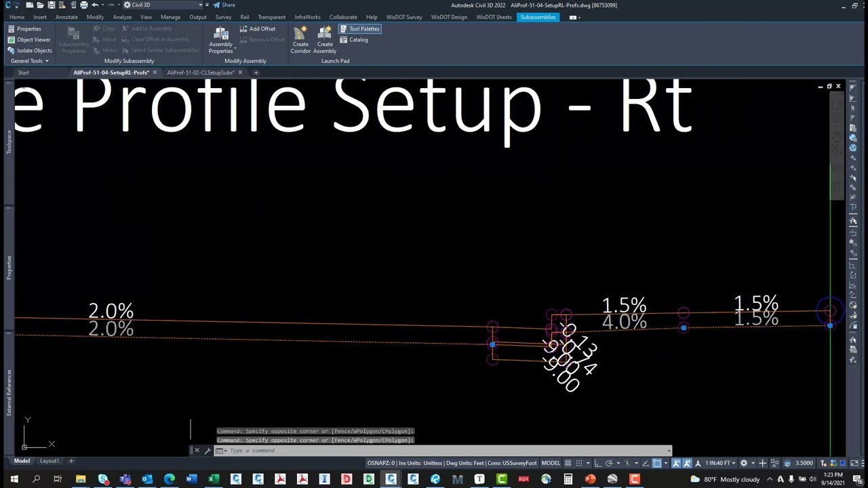Viewport: 868px width, 488px height.
Task: Open the Properties palette button
Action: (24, 29)
